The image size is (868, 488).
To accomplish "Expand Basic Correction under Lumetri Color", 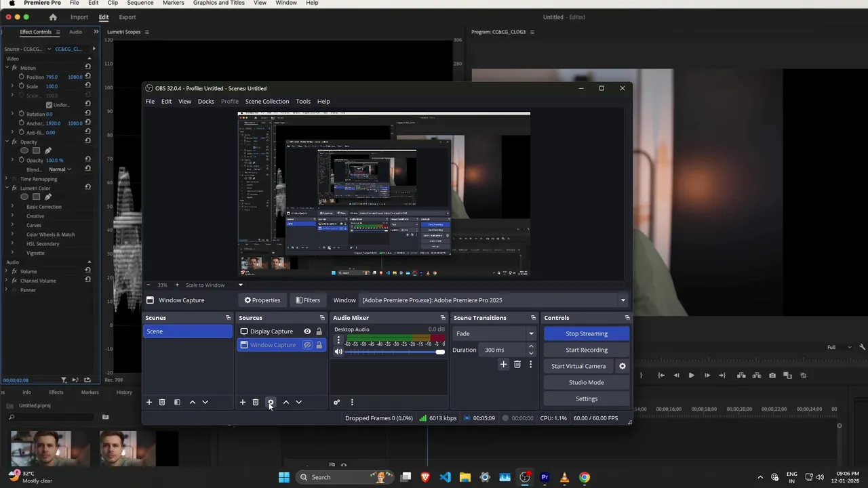I will [x=12, y=207].
